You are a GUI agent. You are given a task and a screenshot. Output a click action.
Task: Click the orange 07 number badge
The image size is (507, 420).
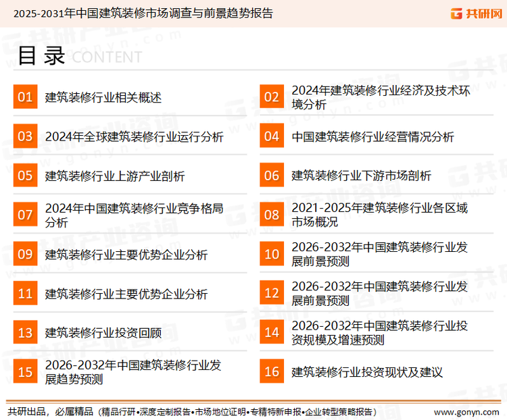25,215
